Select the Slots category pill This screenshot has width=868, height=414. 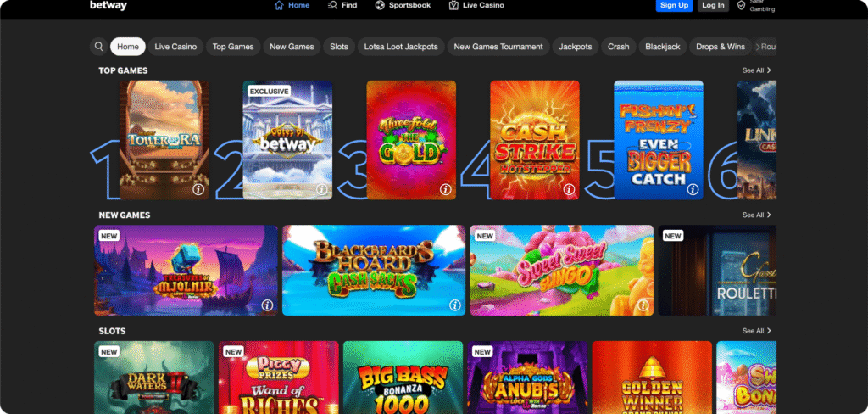(339, 47)
